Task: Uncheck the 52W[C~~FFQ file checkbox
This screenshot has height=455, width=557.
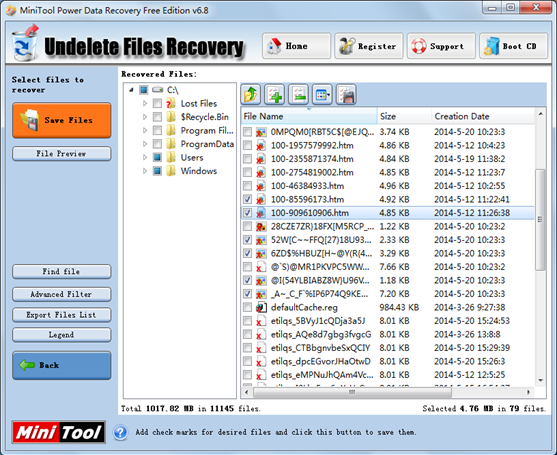Action: tap(247, 240)
